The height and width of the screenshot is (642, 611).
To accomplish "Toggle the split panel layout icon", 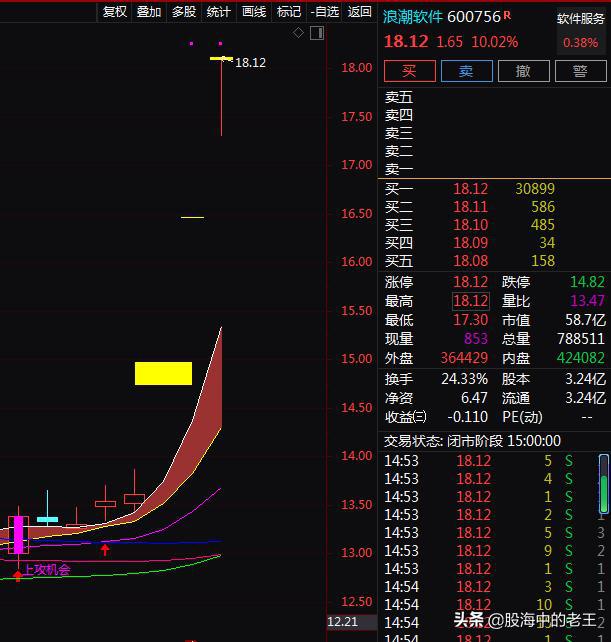I will tap(317, 33).
